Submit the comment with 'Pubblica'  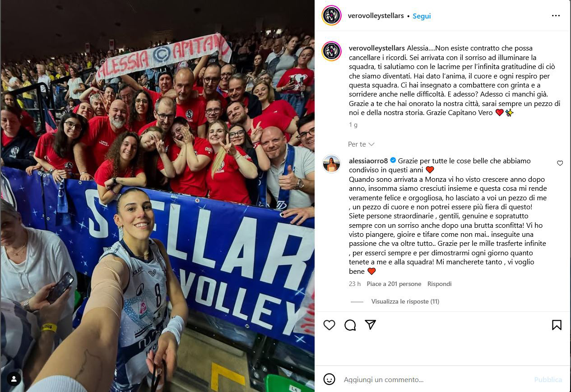click(548, 380)
